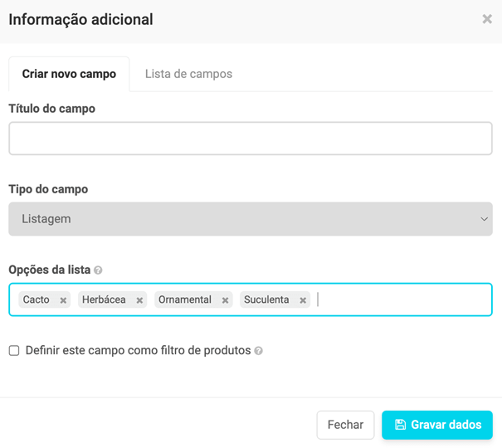Open the Tipo do campo dropdown
Viewport: 502px width, 448px height.
tap(250, 219)
